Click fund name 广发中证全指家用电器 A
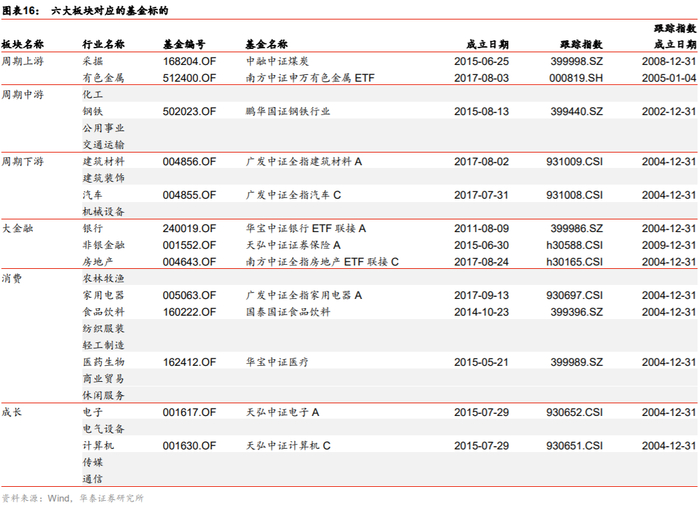The image size is (700, 509). 304,296
